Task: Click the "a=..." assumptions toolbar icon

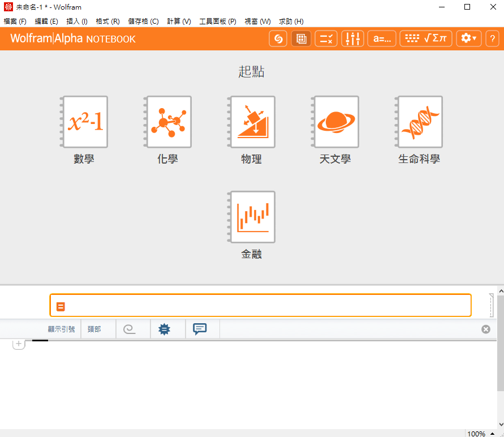Action: (x=381, y=38)
